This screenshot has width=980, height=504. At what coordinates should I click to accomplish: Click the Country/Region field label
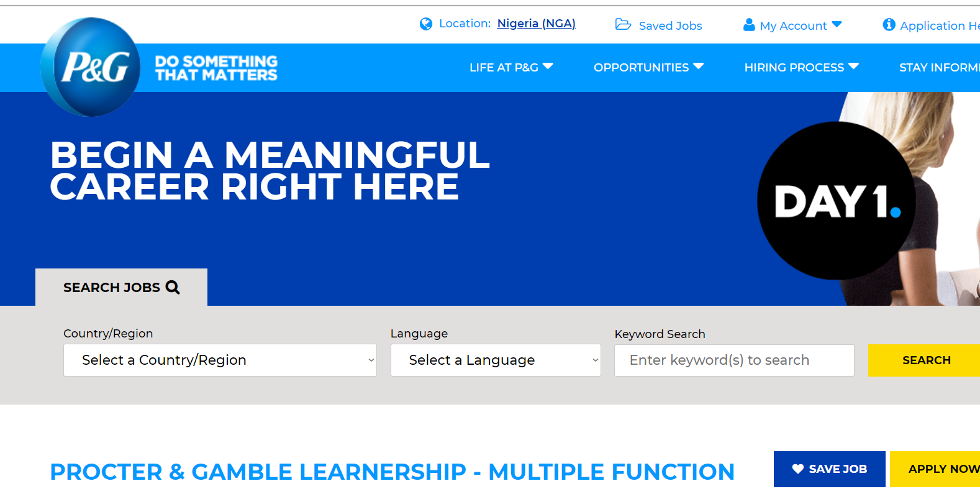coord(108,333)
